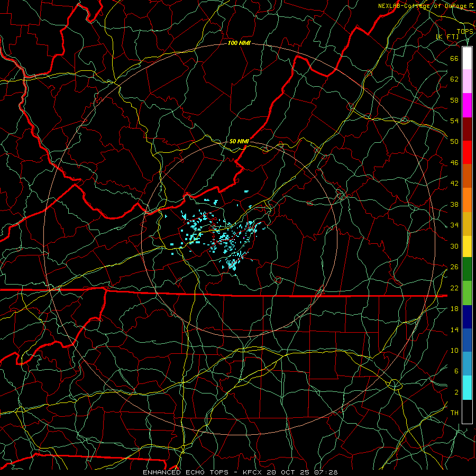The height and width of the screenshot is (476, 476).
Task: Click the legend value "34"
Action: coord(454,225)
